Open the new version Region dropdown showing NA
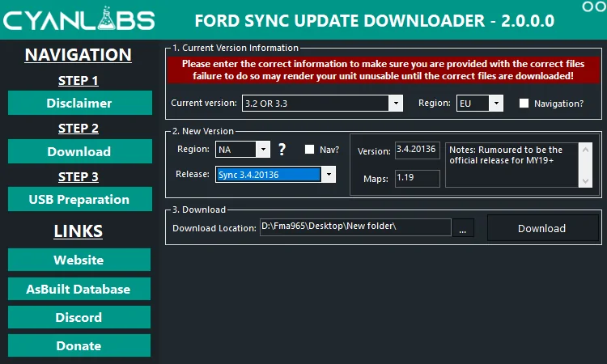607x364 pixels. tap(263, 150)
